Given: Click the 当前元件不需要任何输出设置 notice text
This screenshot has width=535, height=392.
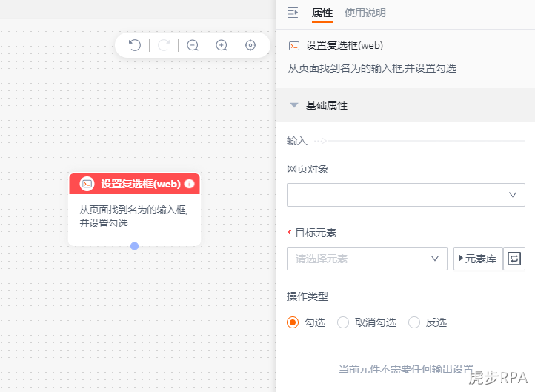Looking at the screenshot, I should pos(406,369).
